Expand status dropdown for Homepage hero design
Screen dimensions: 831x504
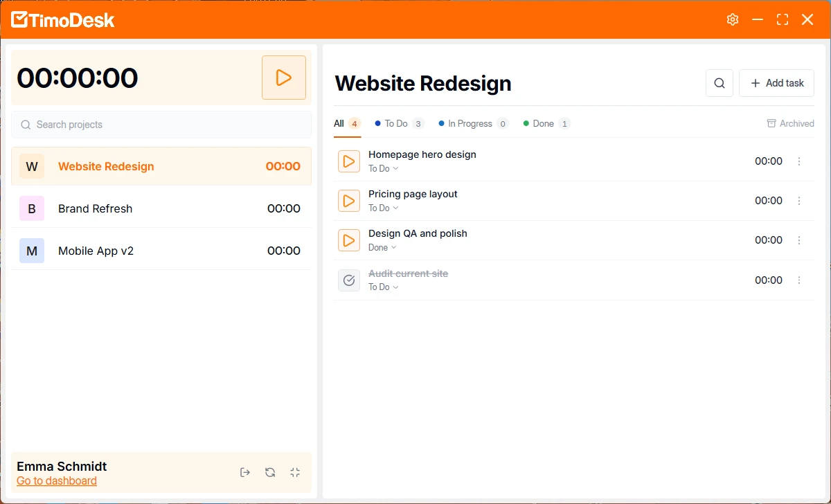[384, 168]
